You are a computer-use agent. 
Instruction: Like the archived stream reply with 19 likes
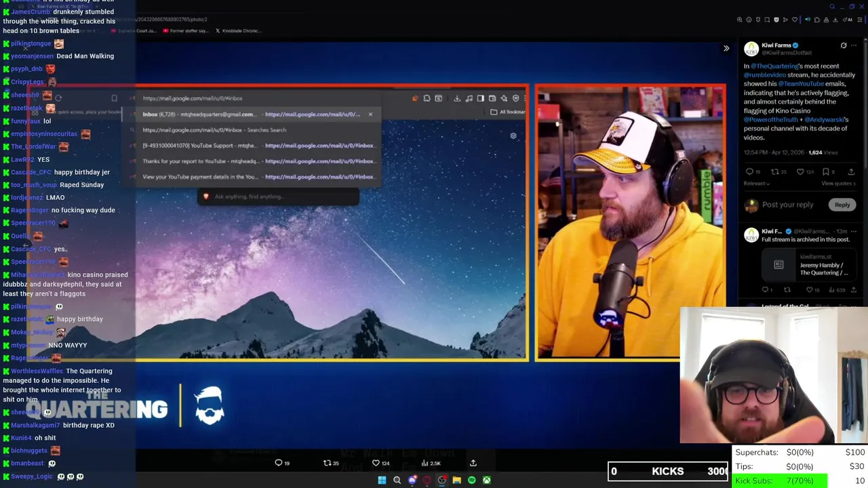[810, 290]
